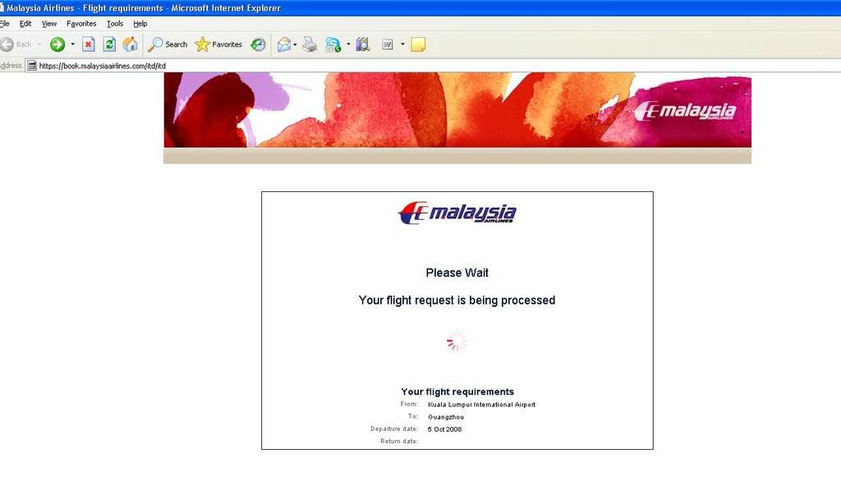Open the Help menu

(140, 24)
